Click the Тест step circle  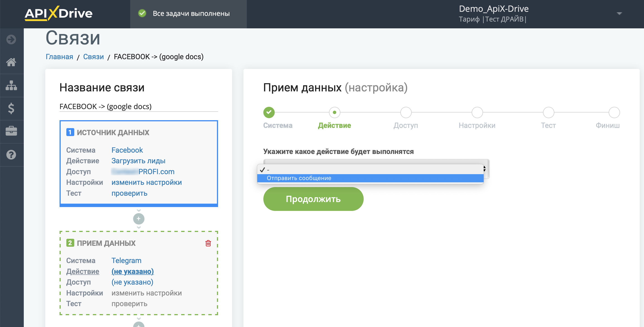548,112
